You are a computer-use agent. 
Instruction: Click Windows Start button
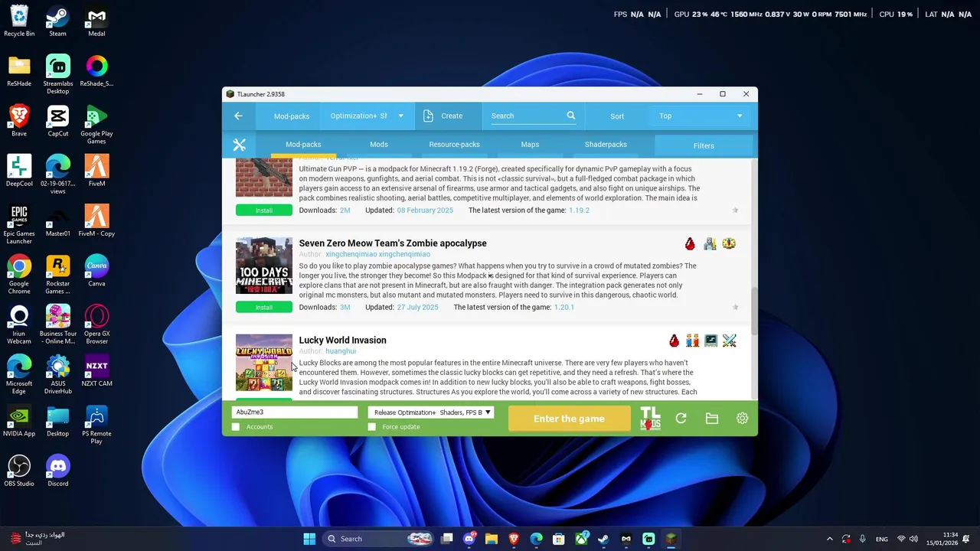(x=309, y=539)
